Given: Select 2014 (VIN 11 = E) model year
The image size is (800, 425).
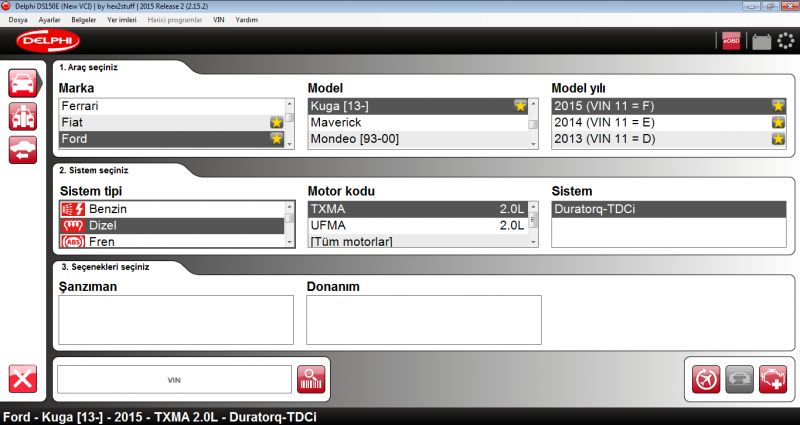Looking at the screenshot, I should coord(669,122).
